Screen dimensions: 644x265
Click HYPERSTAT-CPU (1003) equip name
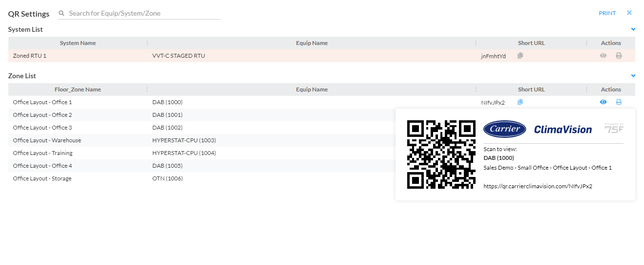pyautogui.click(x=184, y=140)
